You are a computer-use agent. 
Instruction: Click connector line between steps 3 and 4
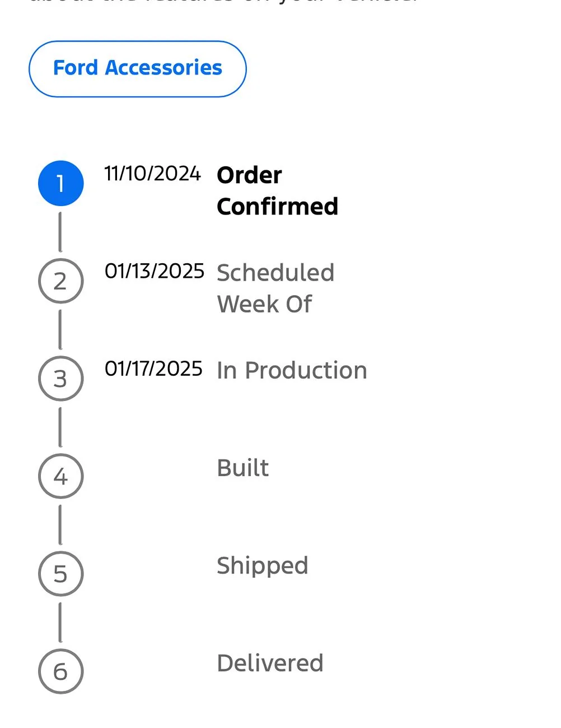pos(60,427)
